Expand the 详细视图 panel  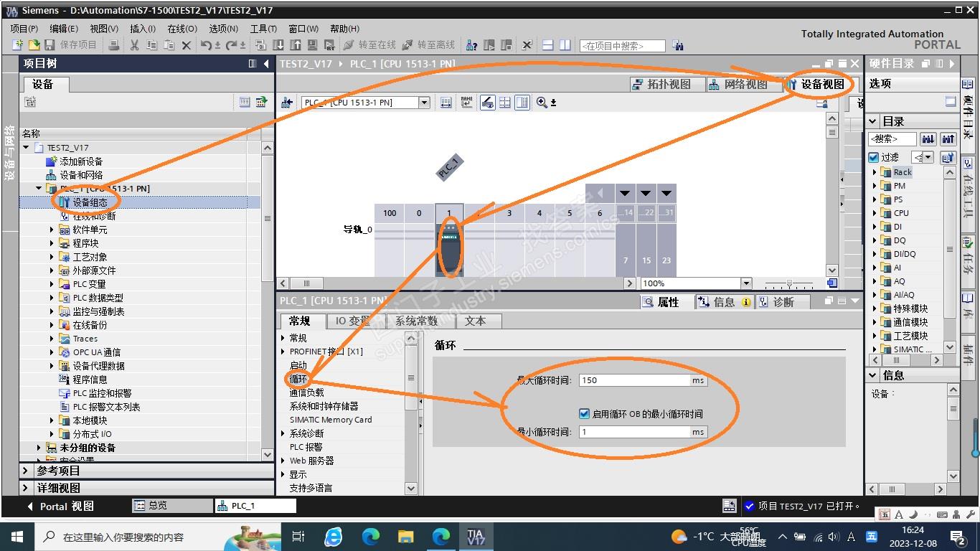point(26,488)
